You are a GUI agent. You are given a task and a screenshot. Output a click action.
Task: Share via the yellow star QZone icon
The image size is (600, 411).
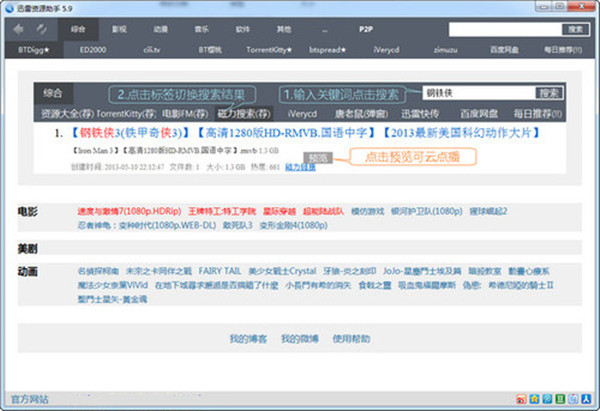click(534, 399)
